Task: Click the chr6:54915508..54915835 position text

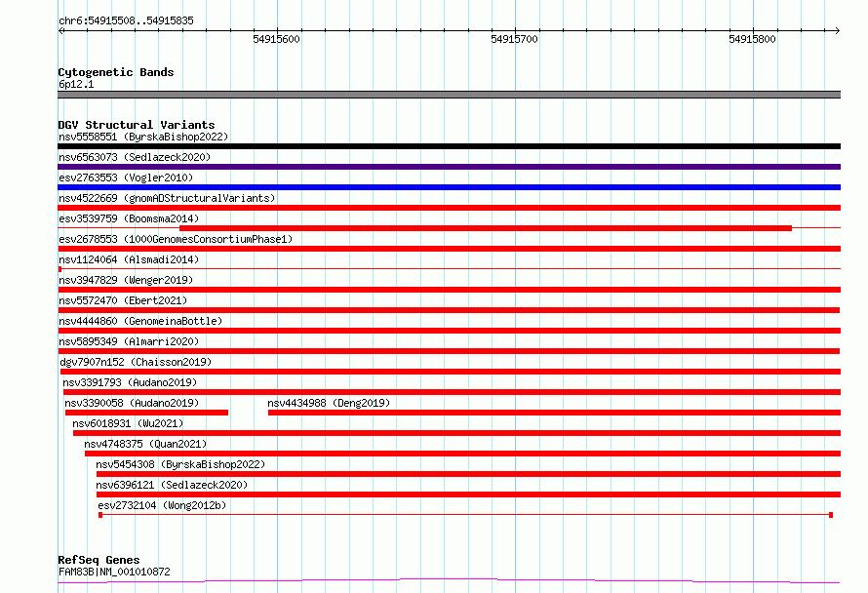Action: click(x=126, y=20)
